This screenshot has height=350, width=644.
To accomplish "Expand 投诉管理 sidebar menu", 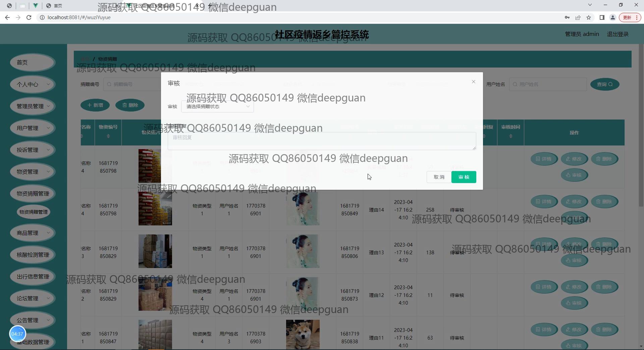I will (x=33, y=150).
